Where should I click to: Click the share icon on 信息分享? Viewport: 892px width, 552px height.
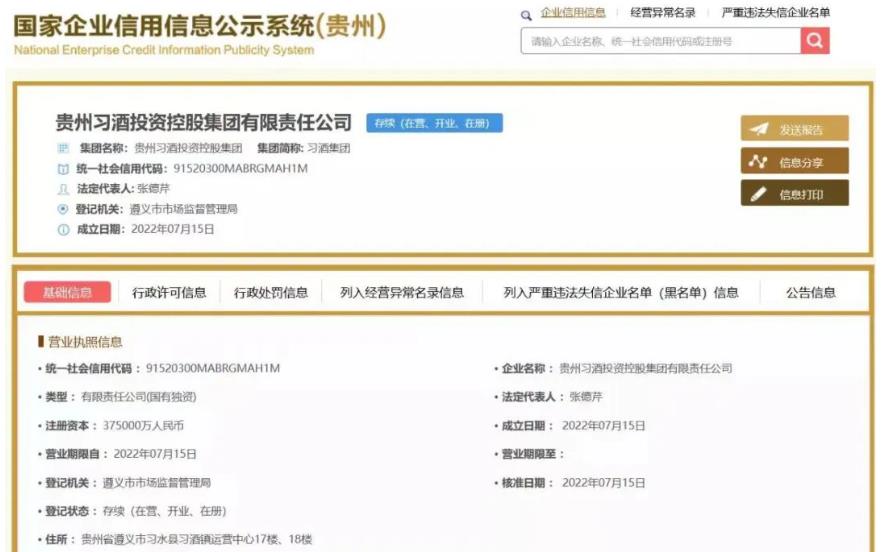759,162
